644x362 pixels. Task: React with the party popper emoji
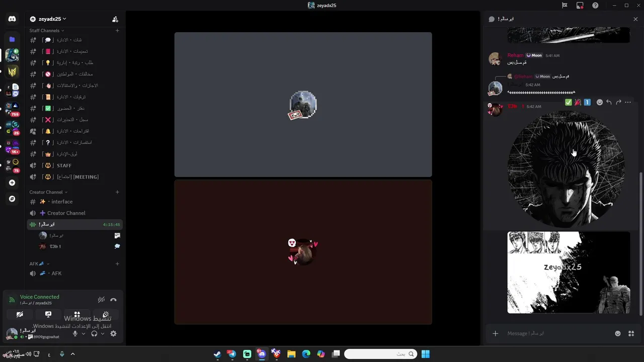click(x=578, y=102)
